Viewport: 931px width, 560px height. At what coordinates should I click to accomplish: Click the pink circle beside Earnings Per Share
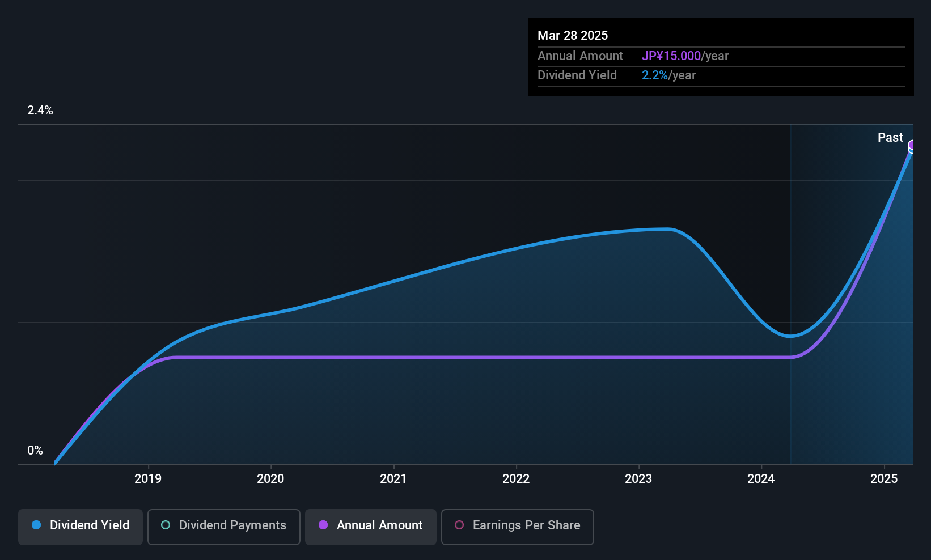click(x=459, y=525)
